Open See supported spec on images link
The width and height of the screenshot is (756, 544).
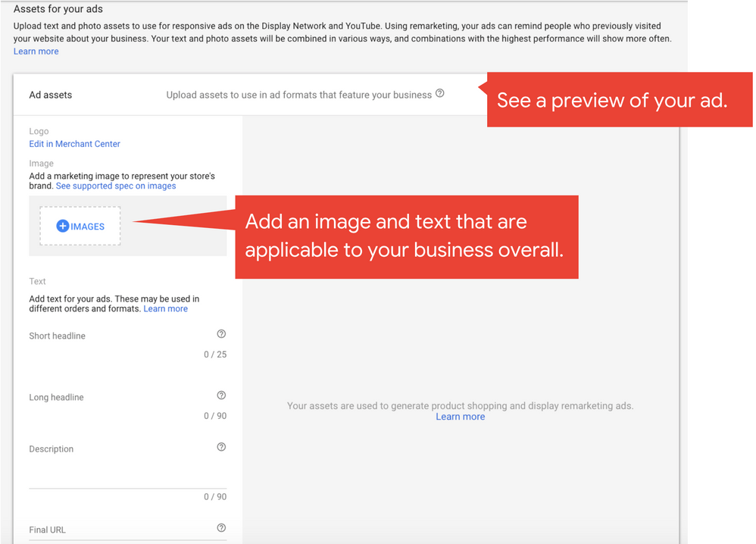[116, 186]
